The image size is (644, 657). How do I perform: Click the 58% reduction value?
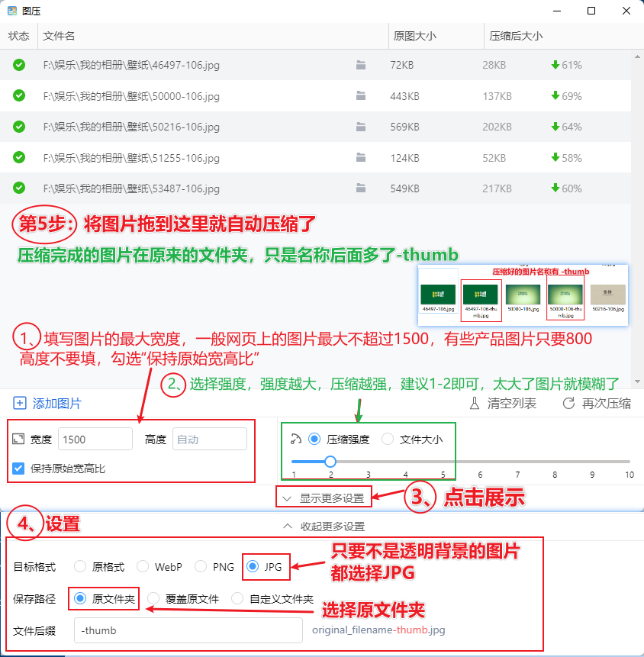pyautogui.click(x=572, y=157)
